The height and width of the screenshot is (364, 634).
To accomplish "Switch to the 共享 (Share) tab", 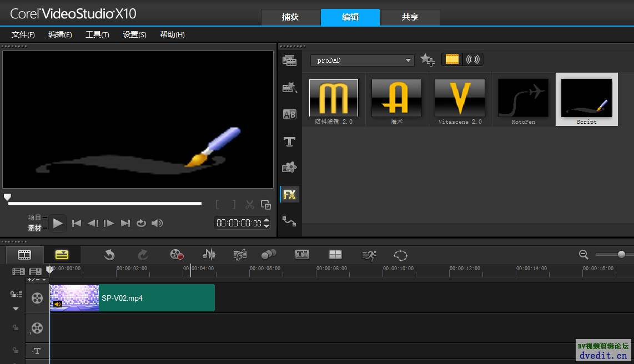I will pyautogui.click(x=410, y=17).
